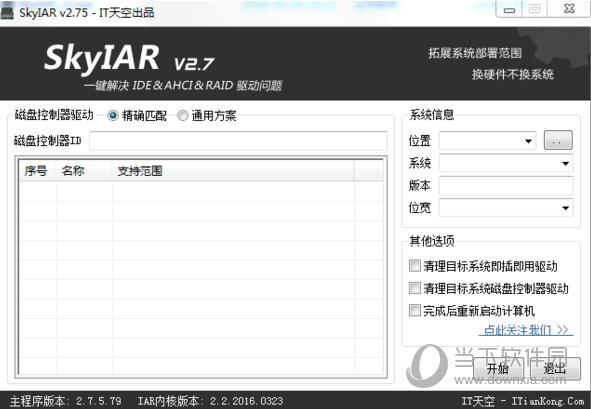Screen dimensions: 591x409
Task: Click the 磁盘控制器ID input field
Action: (238, 141)
